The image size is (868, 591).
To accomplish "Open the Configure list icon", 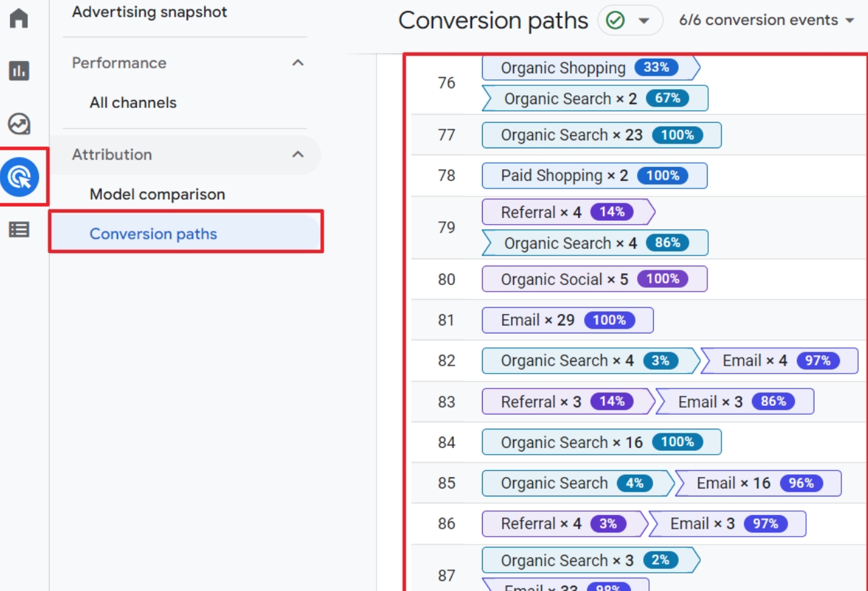I will pos(19,229).
